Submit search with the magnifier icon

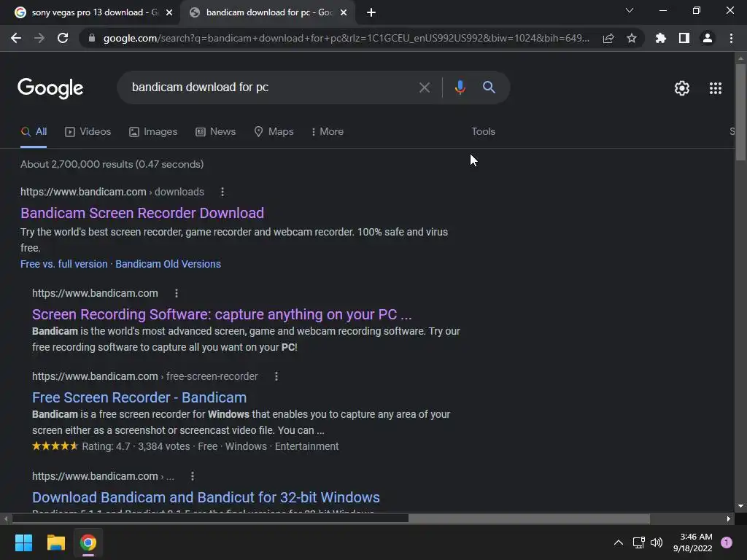coord(489,87)
